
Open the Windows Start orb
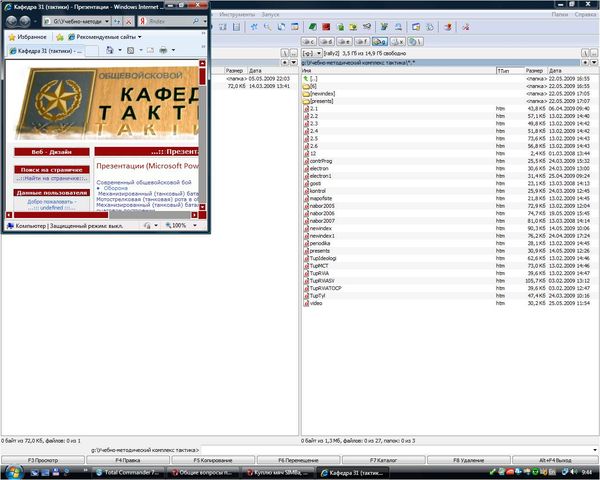point(14,472)
